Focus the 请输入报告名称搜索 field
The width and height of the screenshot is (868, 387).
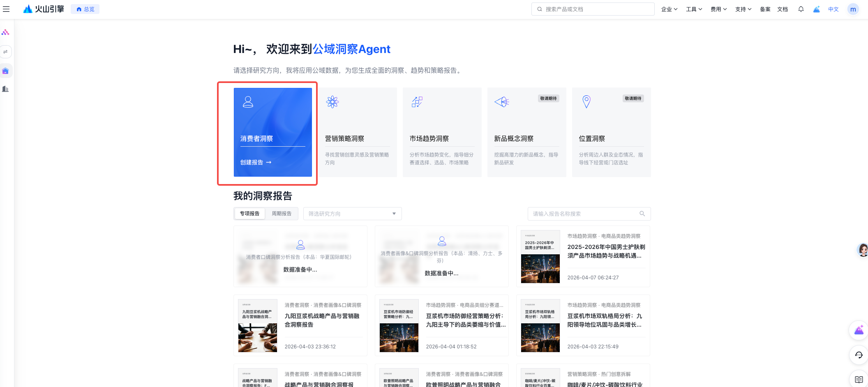589,214
